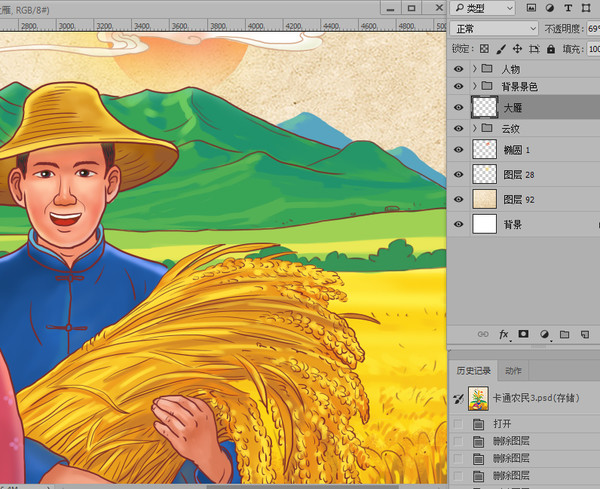Add layer style fx icon
This screenshot has width=600, height=489.
tap(504, 334)
